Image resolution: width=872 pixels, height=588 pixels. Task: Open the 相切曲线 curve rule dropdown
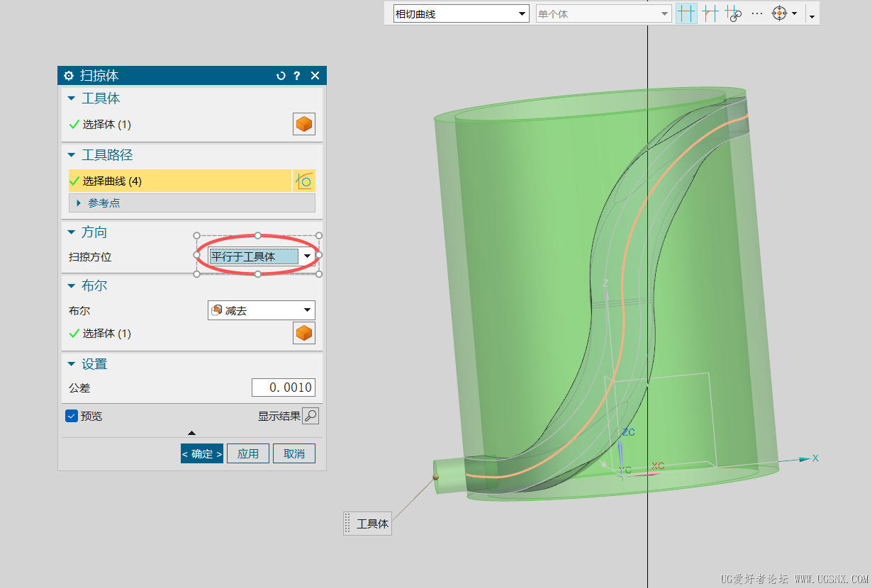pyautogui.click(x=461, y=13)
